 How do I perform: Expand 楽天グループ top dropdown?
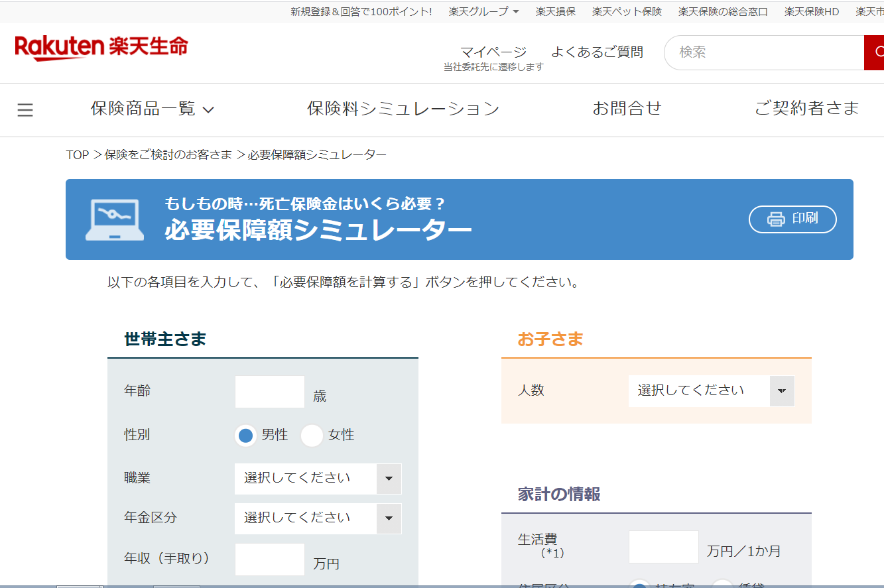coord(483,11)
